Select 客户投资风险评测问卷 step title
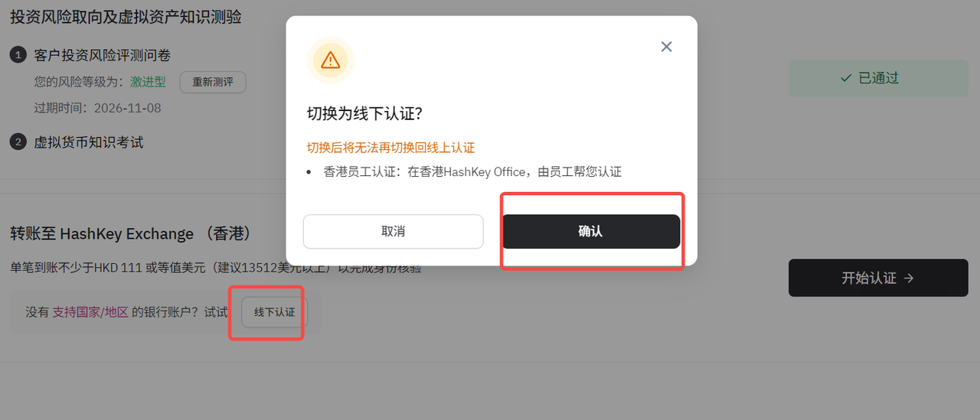The image size is (980, 420). pos(103,55)
